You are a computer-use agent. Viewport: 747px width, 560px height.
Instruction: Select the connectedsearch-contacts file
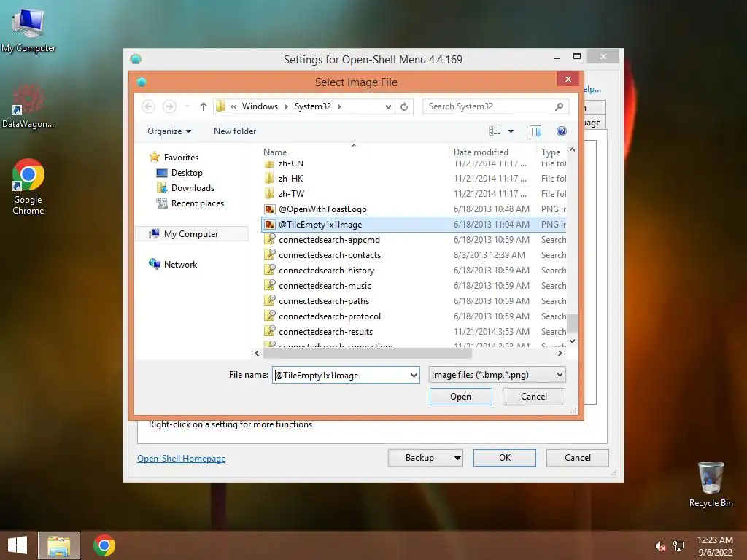414,254
